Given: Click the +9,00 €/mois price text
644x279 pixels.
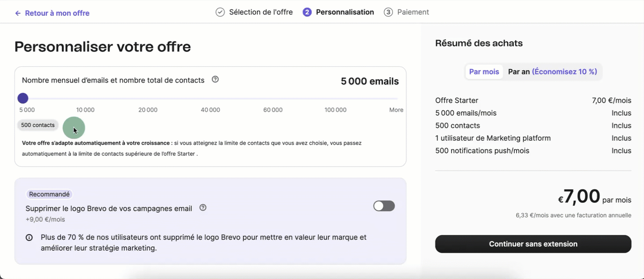Looking at the screenshot, I should [45, 219].
